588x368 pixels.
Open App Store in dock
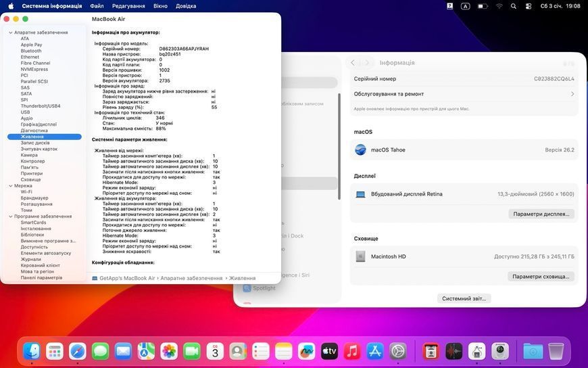375,352
